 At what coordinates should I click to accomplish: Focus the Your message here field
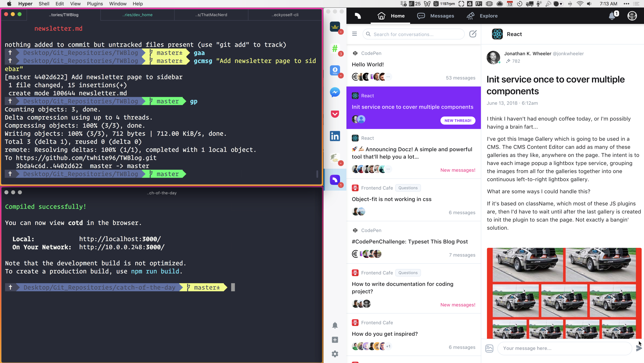coord(564,348)
